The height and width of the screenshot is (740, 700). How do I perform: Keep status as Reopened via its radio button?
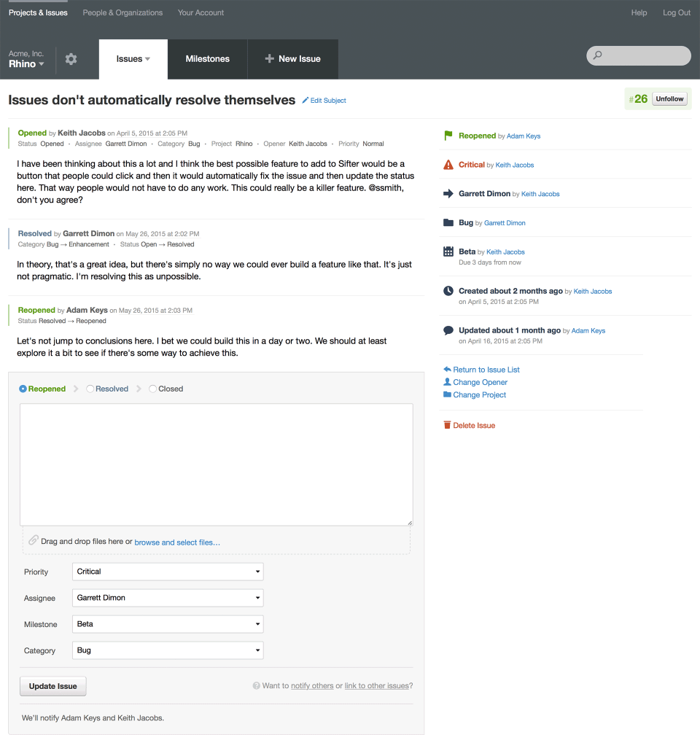pyautogui.click(x=22, y=389)
